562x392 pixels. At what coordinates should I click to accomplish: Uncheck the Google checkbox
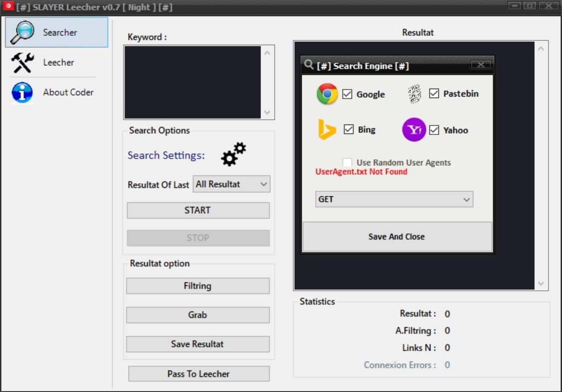pyautogui.click(x=347, y=93)
